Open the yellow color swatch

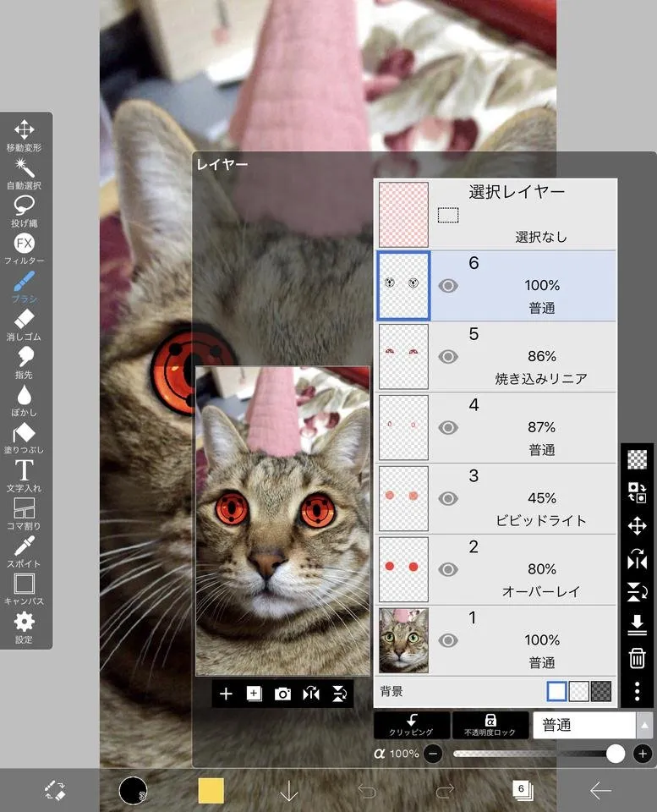tap(211, 791)
